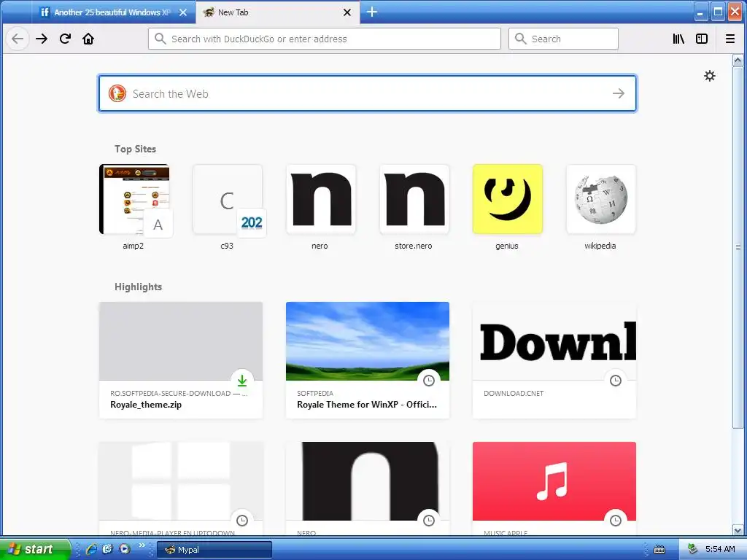Click the magnifier icon in the address bar
The height and width of the screenshot is (560, 747).
point(160,39)
